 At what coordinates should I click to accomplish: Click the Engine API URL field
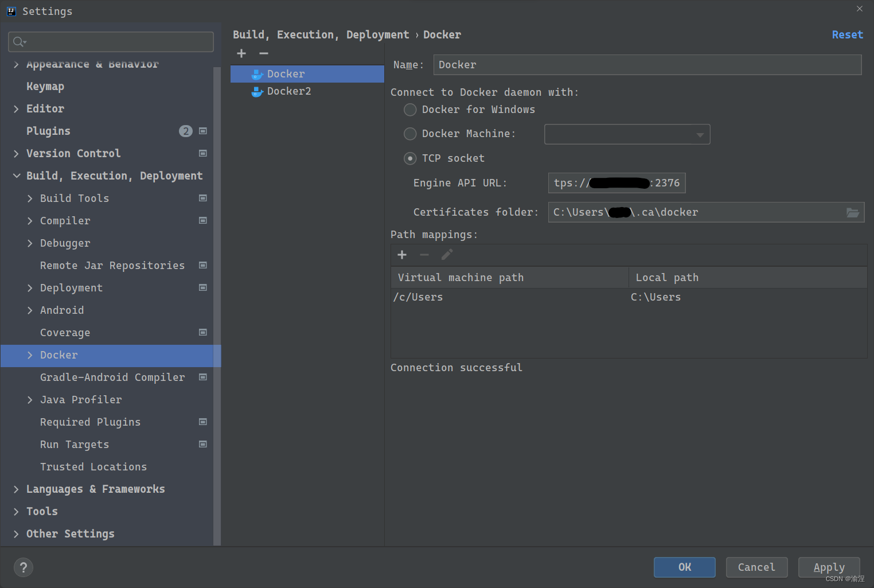[617, 183]
